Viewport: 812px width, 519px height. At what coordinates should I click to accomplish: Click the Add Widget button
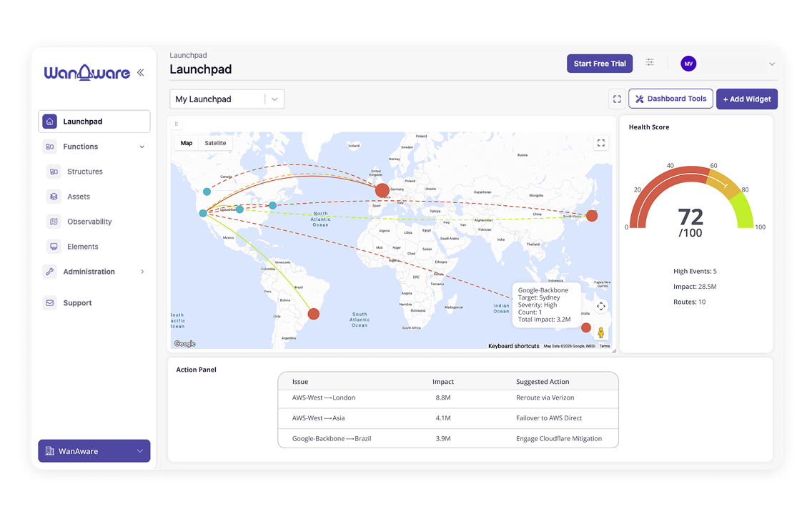click(x=747, y=99)
